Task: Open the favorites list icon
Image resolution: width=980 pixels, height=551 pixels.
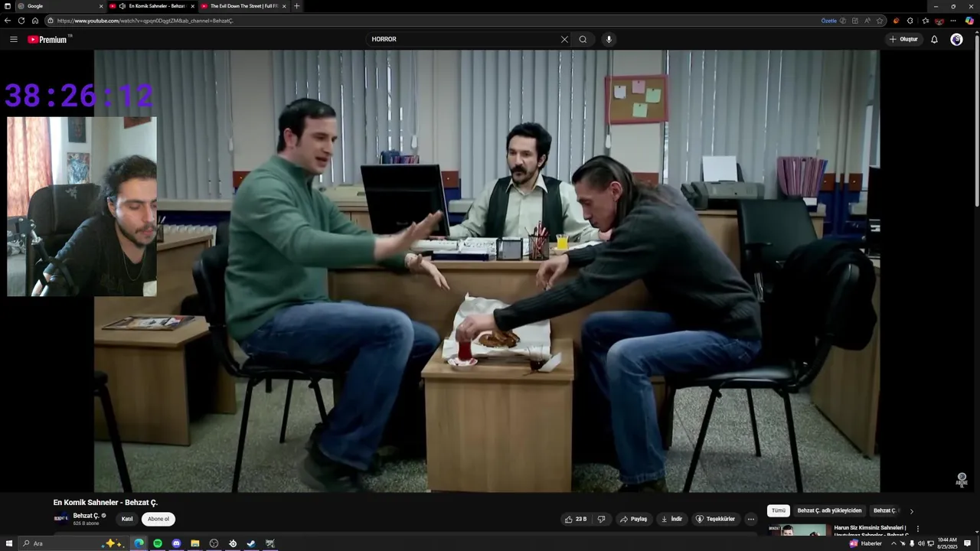Action: [925, 21]
